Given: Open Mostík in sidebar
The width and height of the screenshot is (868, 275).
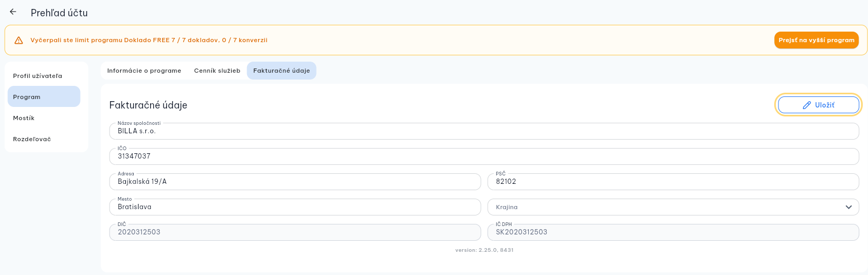Looking at the screenshot, I should coord(44,118).
